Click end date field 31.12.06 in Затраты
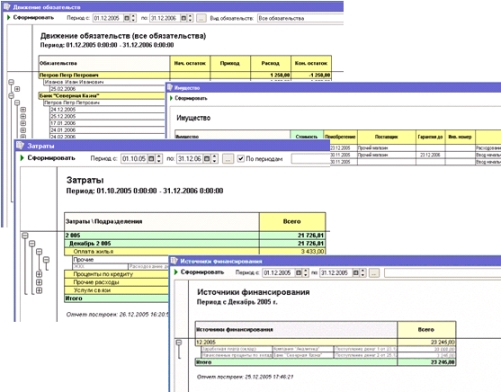501x392 pixels. 190,159
